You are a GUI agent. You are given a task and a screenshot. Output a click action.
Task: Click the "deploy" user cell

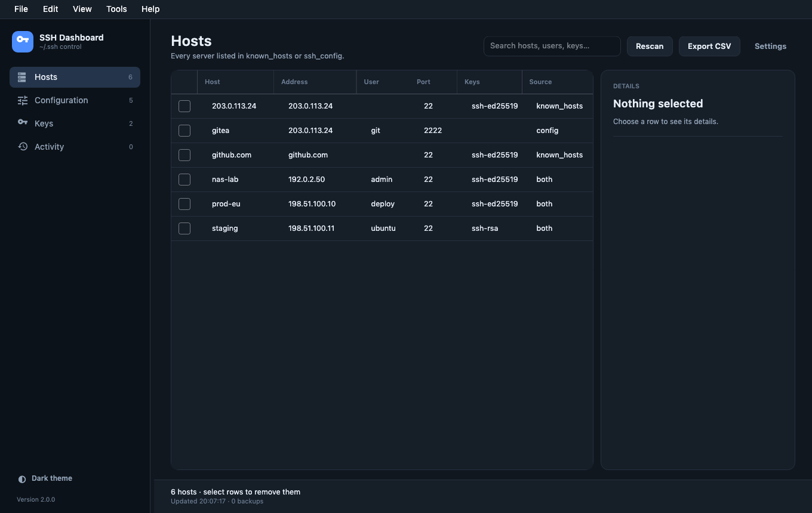coord(383,204)
